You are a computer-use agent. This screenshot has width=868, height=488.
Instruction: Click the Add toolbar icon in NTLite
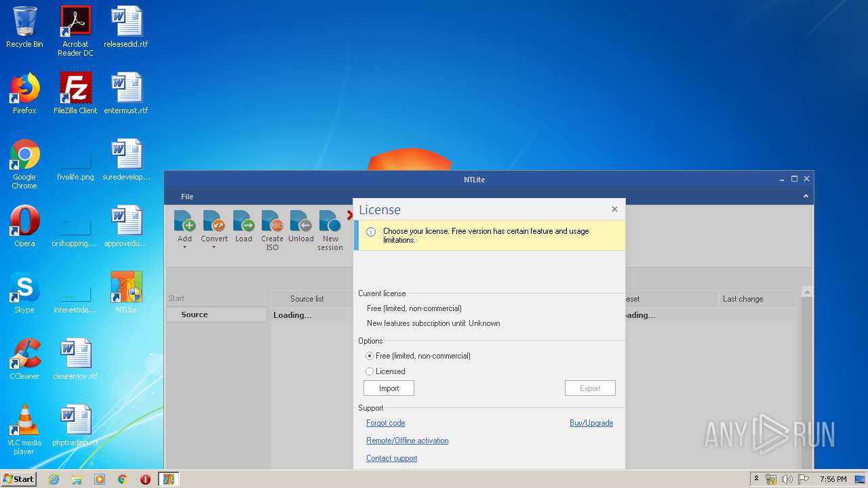point(184,222)
